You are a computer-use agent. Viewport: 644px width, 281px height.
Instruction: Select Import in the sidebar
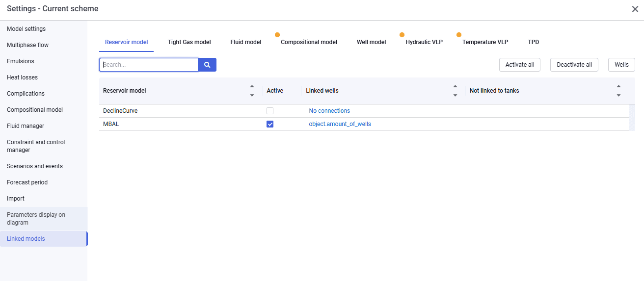tap(44, 199)
